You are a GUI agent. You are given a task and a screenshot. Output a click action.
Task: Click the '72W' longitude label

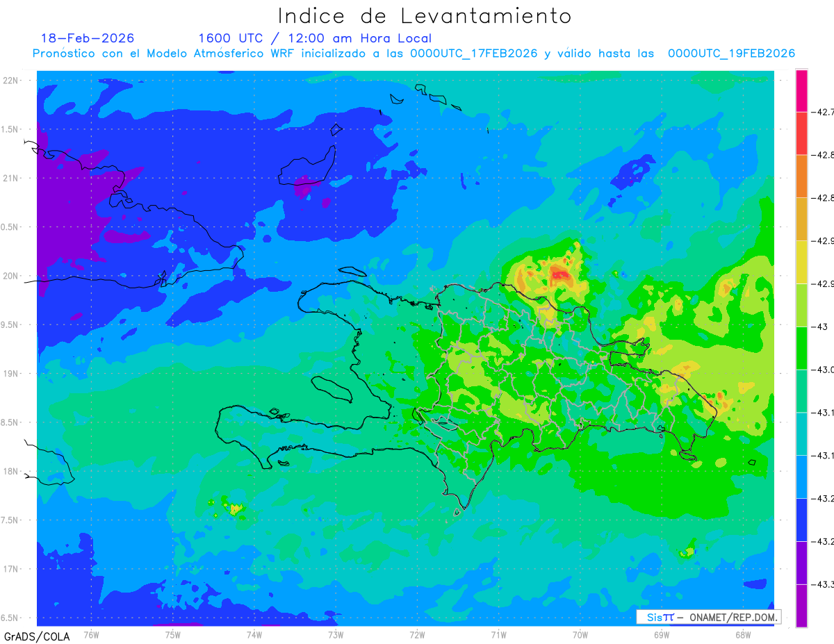click(x=417, y=634)
